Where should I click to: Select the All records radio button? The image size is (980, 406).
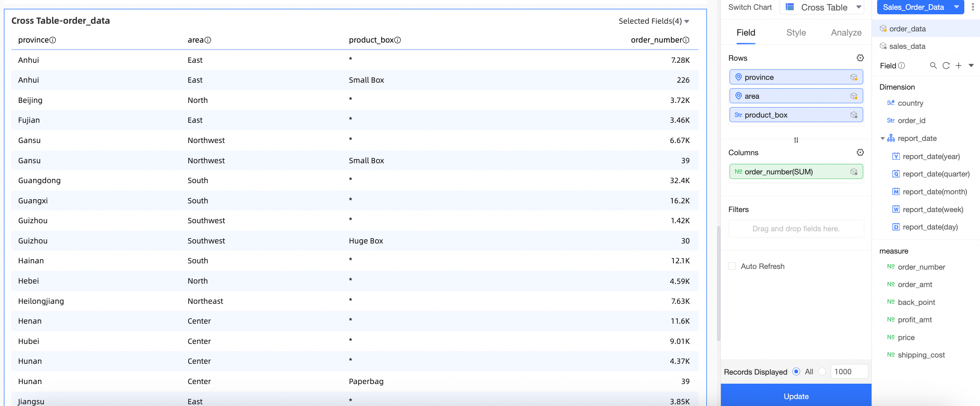[x=796, y=371]
